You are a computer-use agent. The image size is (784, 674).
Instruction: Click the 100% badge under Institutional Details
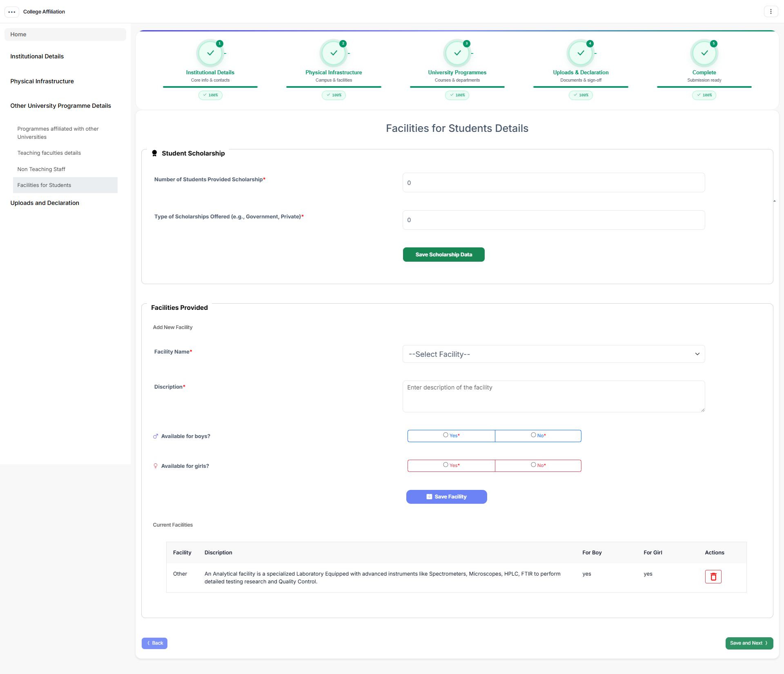[210, 95]
